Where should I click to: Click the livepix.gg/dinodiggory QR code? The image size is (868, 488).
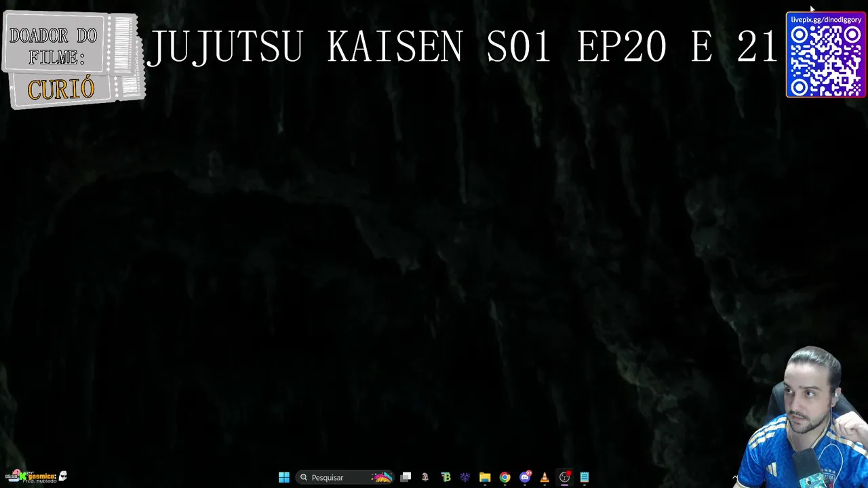[x=826, y=61]
